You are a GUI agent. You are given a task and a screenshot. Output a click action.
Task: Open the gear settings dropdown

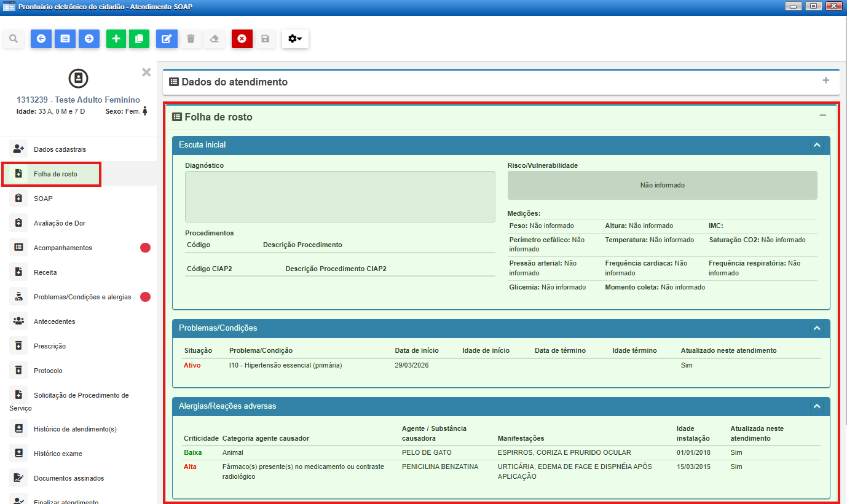[295, 39]
